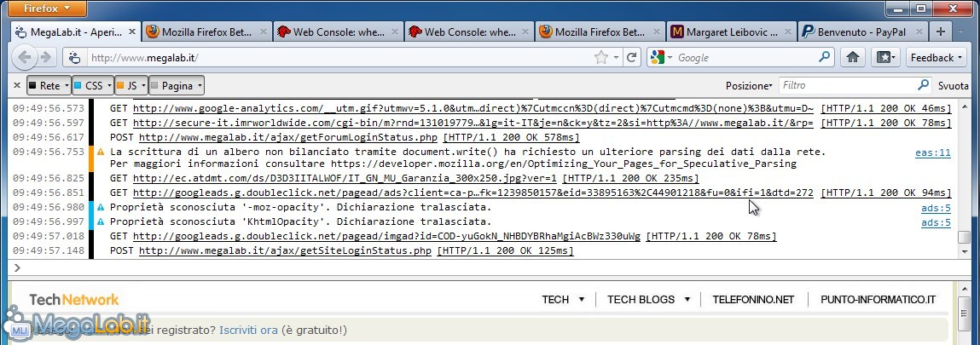Click the search magnifier icon in Google box
The height and width of the screenshot is (345, 980).
tap(825, 57)
